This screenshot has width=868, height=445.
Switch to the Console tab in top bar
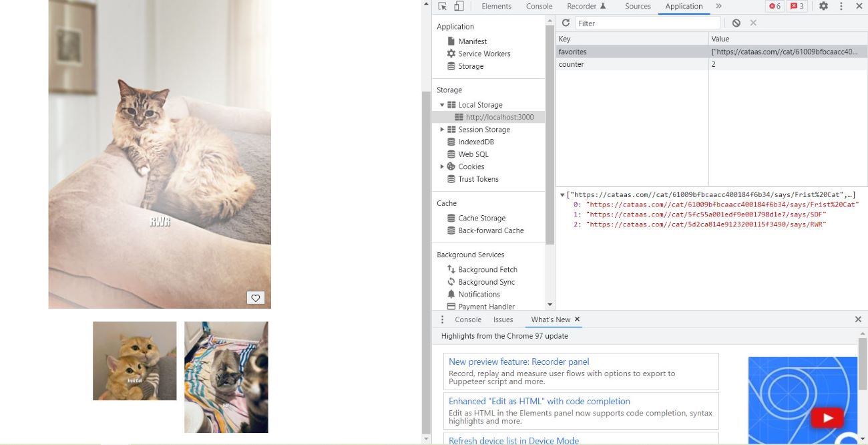click(539, 6)
